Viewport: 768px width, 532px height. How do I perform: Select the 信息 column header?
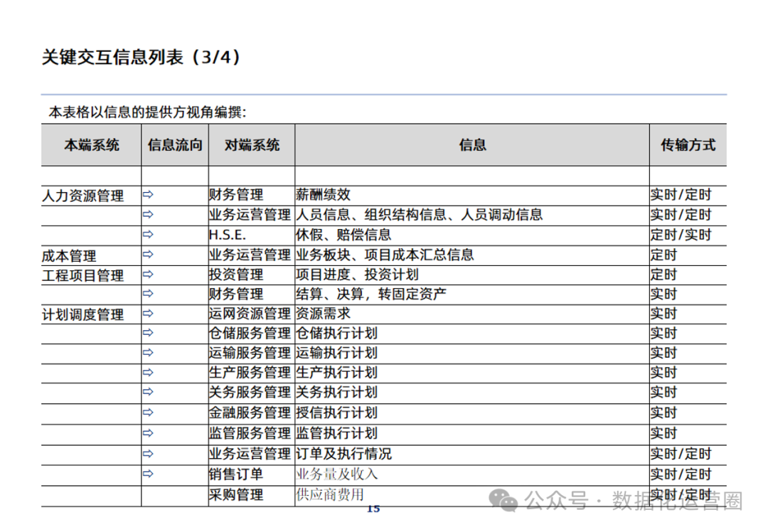472,145
